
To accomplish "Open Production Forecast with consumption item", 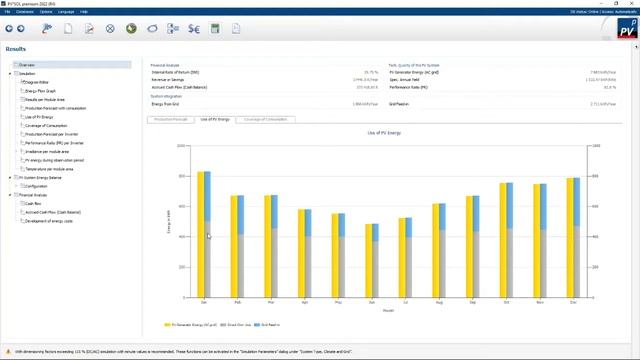I will [x=56, y=108].
